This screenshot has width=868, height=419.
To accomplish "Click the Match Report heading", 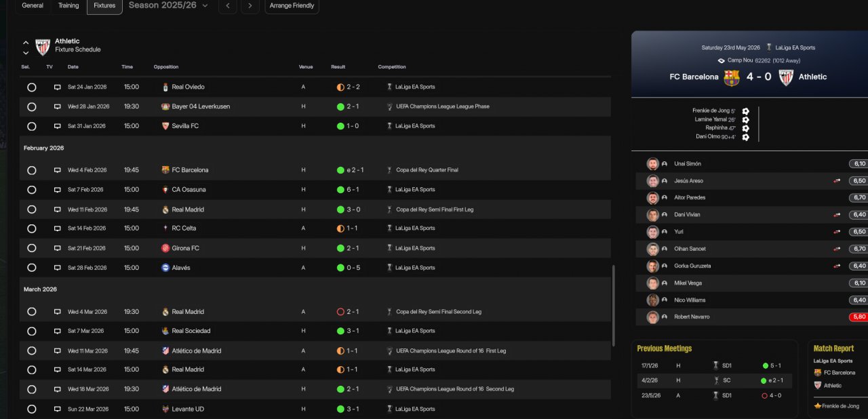I will (x=833, y=348).
